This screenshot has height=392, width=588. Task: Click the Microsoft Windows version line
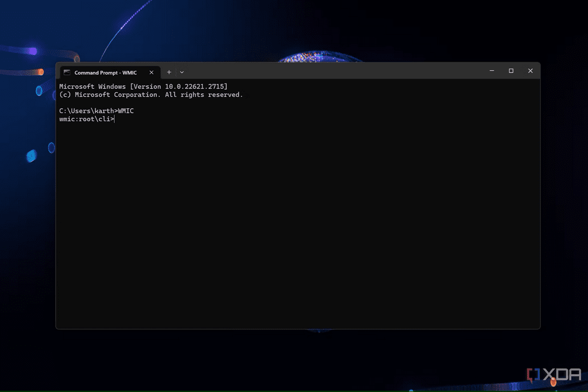tap(143, 87)
